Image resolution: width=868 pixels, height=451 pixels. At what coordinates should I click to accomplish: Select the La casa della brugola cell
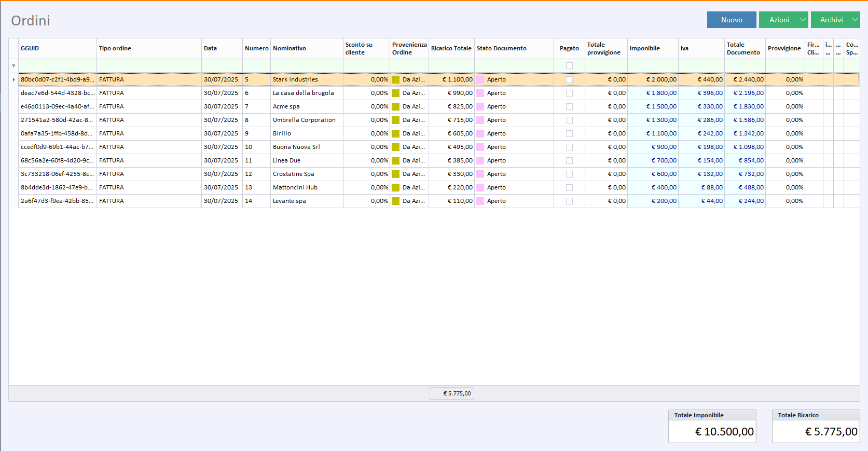coord(307,93)
